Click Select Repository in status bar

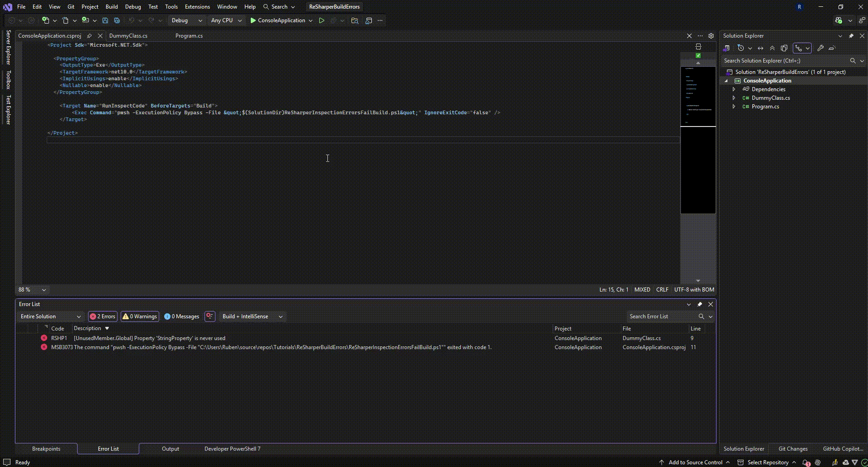(x=767, y=462)
